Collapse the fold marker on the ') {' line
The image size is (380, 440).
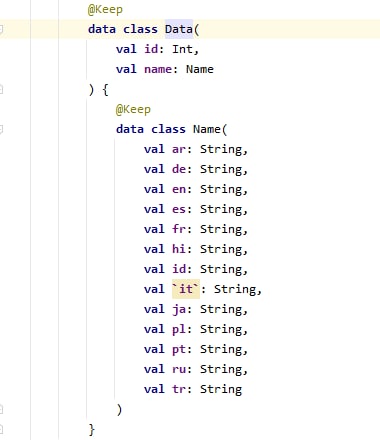pyautogui.click(x=1, y=89)
